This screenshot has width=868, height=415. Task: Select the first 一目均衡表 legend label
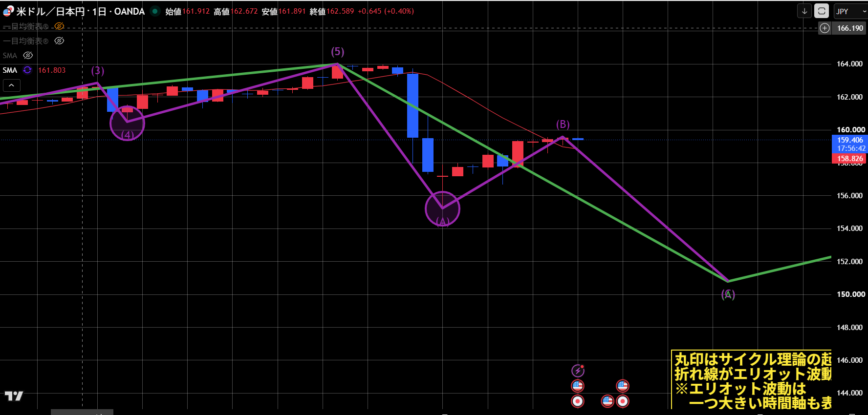[25, 26]
